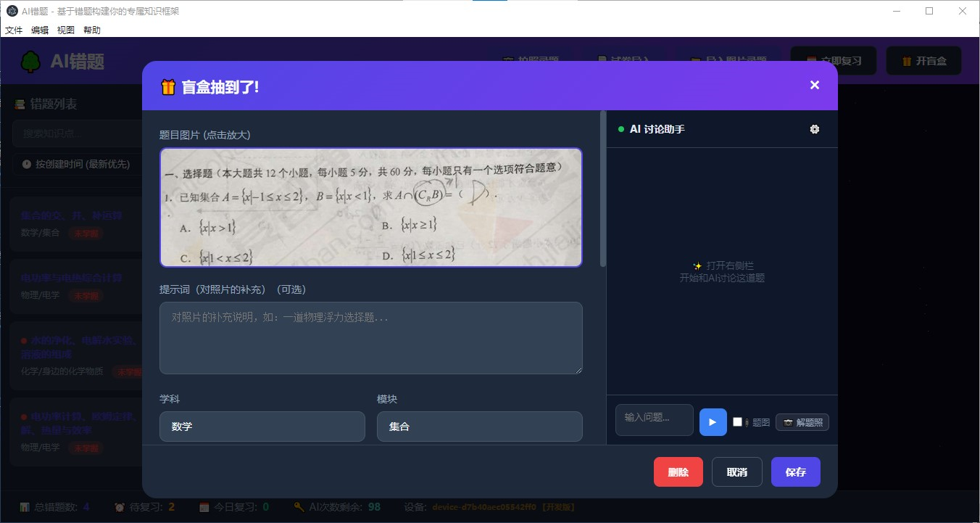Click the 设备 device ID text
The width and height of the screenshot is (980, 523).
[x=485, y=507]
